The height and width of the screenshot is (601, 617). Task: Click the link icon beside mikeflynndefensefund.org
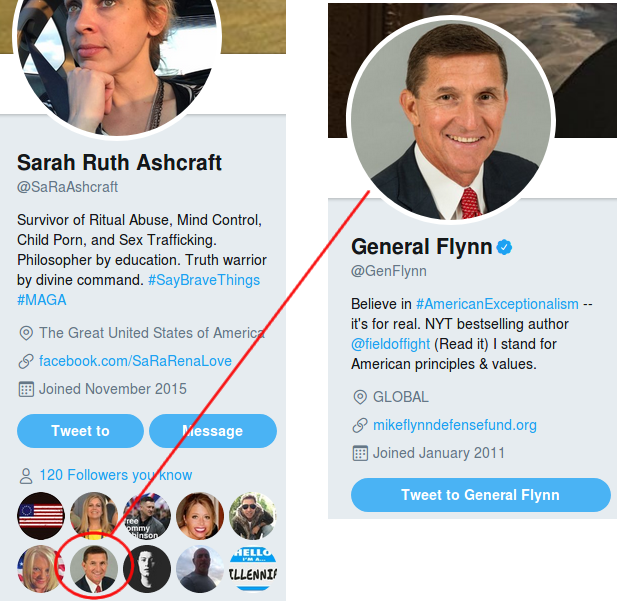(360, 425)
